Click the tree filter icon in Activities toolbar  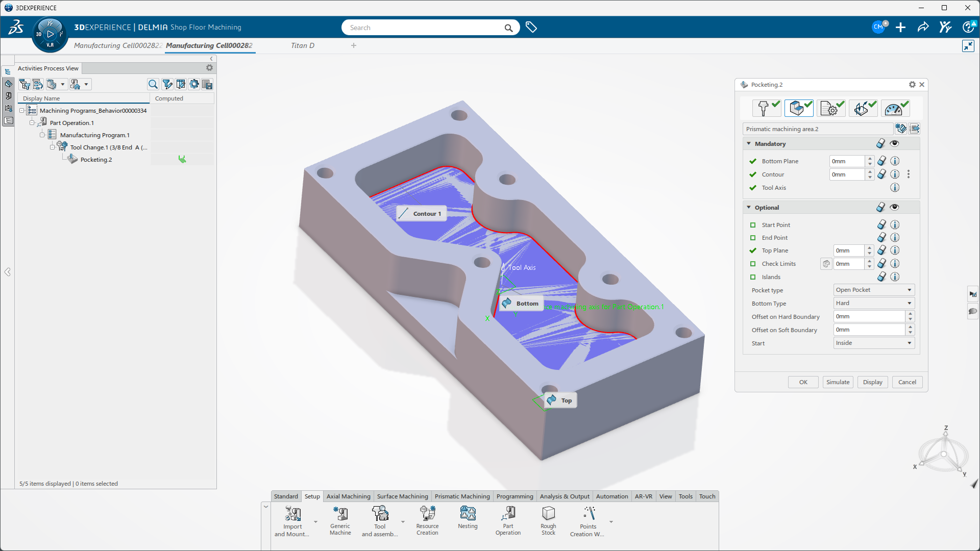pyautogui.click(x=24, y=84)
